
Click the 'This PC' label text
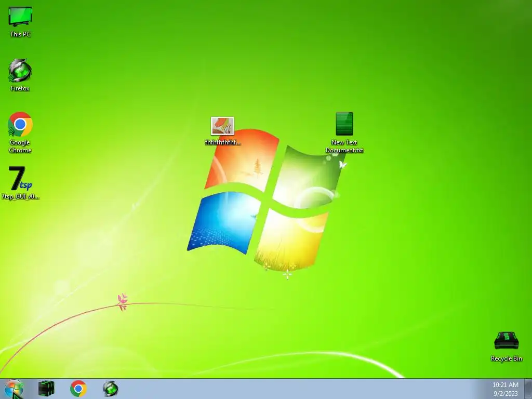(20, 34)
